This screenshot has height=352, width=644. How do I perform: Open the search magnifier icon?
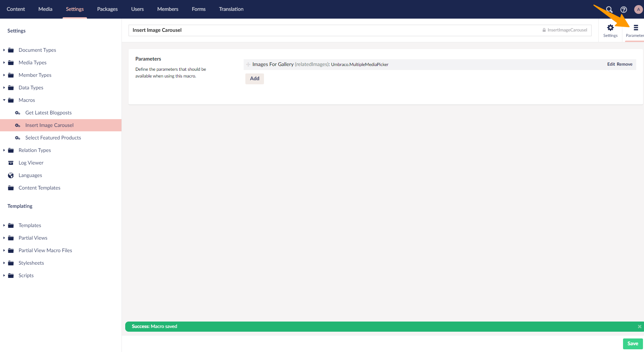tap(609, 9)
